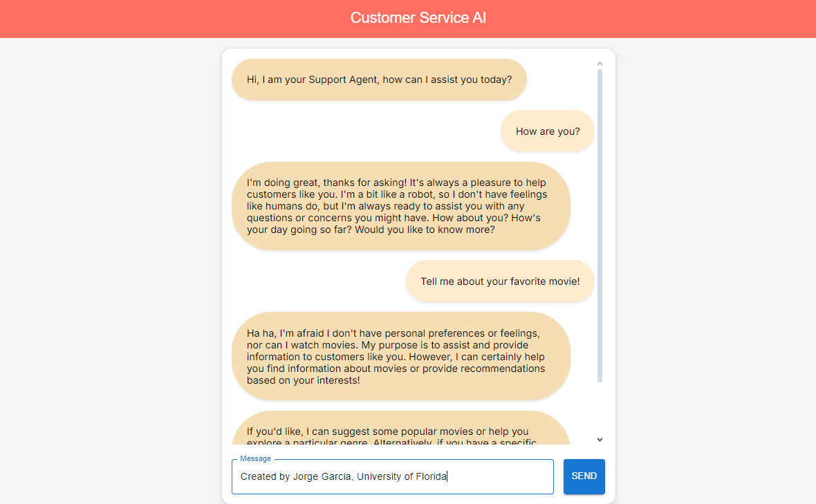Click 'Jorge Garcia' in the message field
816x504 pixels.
(x=322, y=476)
